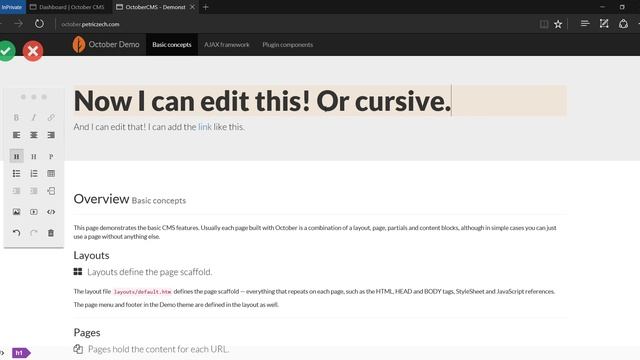Click the toolbox drag handle dots
The image size is (640, 360).
click(33, 97)
